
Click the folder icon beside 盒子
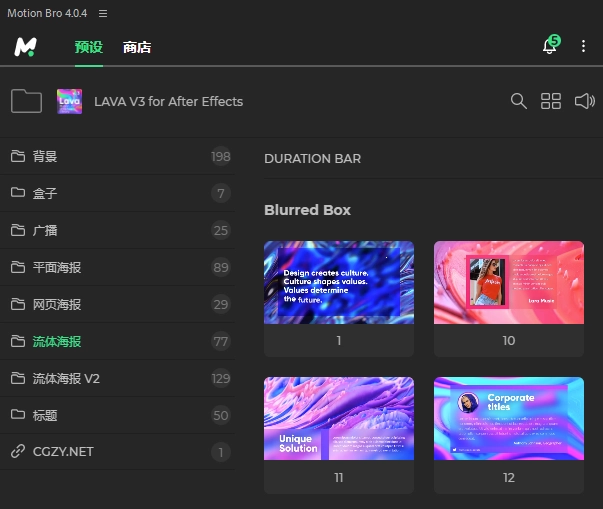[18, 192]
